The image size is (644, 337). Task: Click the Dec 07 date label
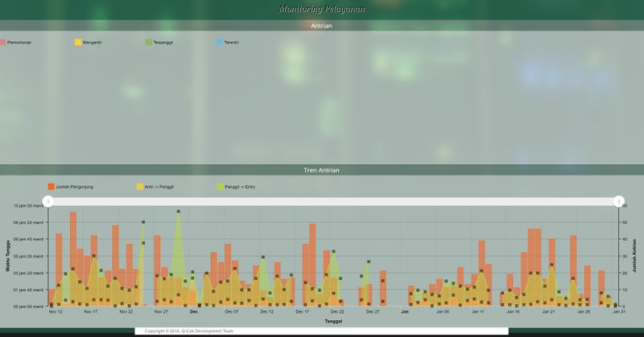pyautogui.click(x=232, y=312)
